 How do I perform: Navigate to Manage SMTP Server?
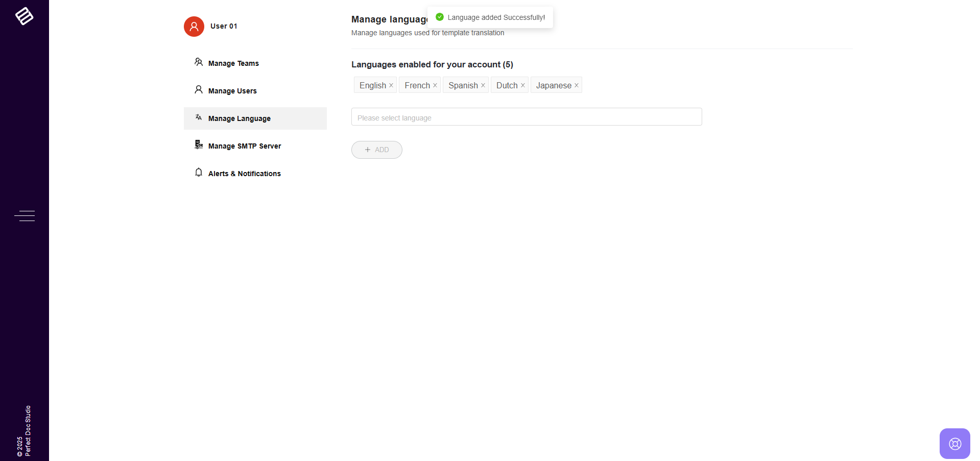(245, 146)
